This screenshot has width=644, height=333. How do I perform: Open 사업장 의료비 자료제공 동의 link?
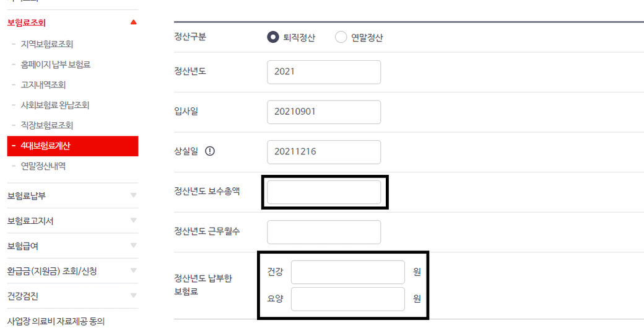point(56,321)
